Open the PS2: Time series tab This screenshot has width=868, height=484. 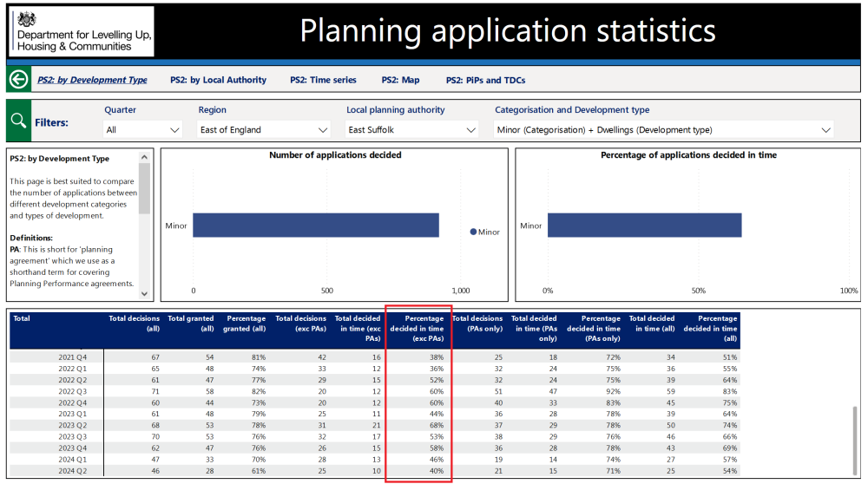point(323,80)
